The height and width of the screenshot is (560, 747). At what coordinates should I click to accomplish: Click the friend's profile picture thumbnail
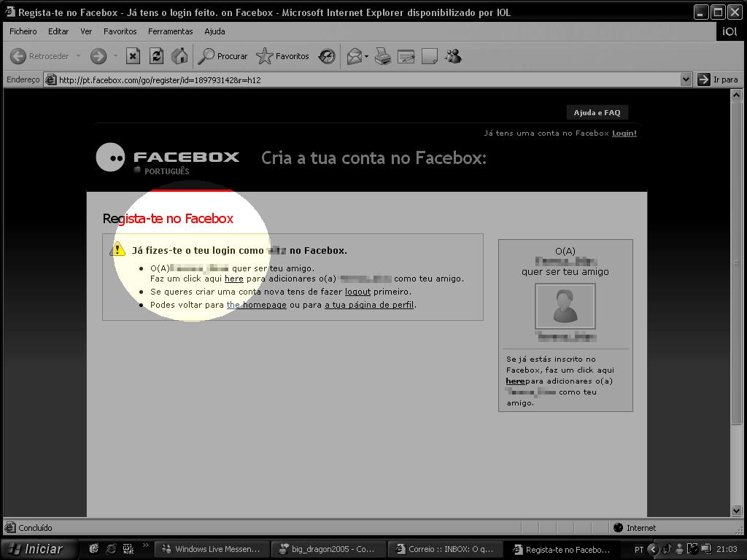tap(565, 306)
